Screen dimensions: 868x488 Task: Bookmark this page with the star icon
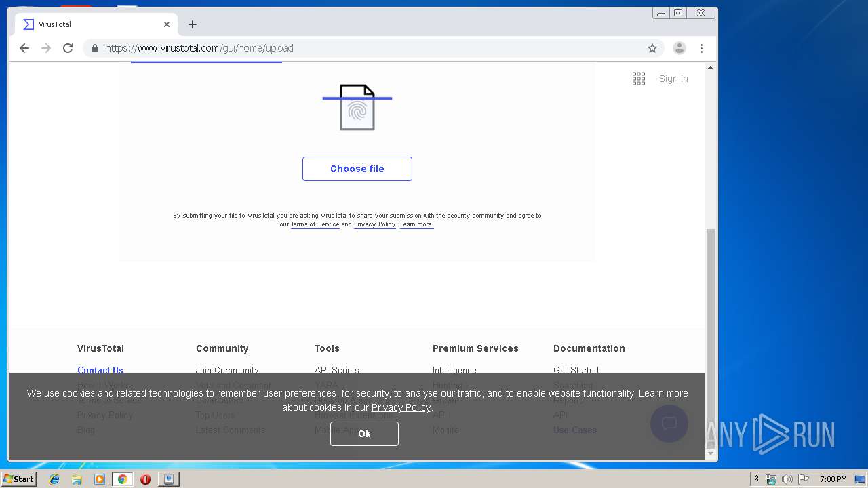(x=652, y=48)
